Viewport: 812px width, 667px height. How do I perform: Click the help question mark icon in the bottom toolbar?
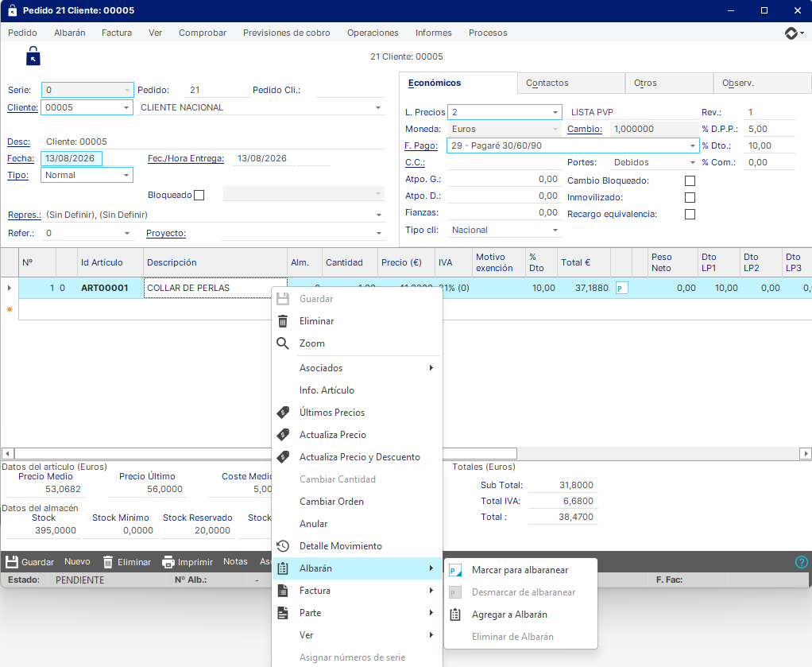[x=801, y=562]
